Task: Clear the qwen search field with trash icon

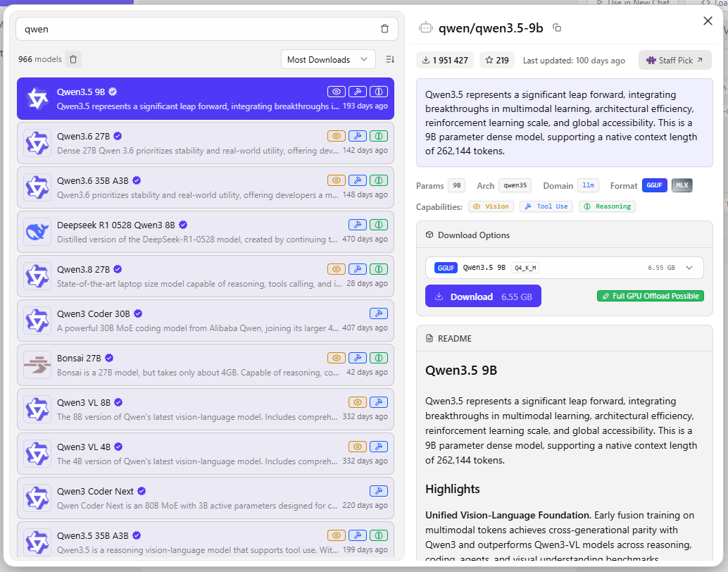Action: pyautogui.click(x=384, y=29)
